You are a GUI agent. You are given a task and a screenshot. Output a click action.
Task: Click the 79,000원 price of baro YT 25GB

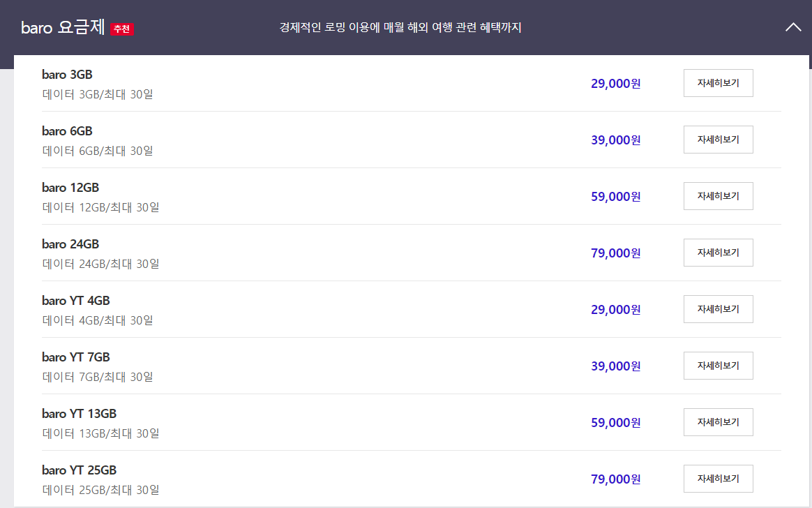coord(615,479)
